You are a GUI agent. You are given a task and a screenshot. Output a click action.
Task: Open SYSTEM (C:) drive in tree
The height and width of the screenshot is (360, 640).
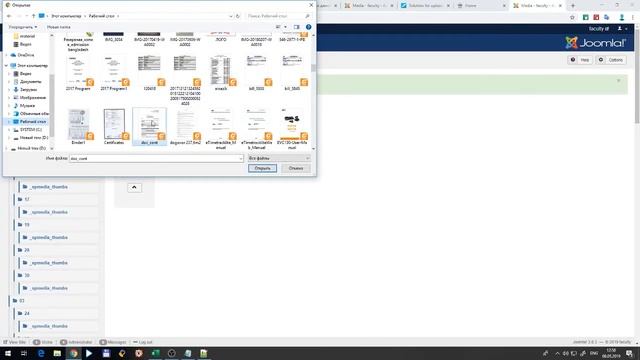point(31,129)
